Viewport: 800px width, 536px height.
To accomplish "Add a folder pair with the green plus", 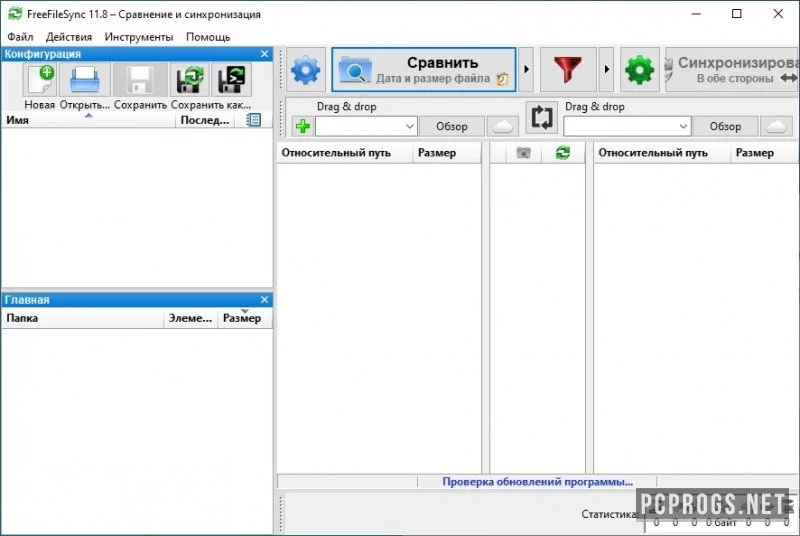I will (x=303, y=126).
